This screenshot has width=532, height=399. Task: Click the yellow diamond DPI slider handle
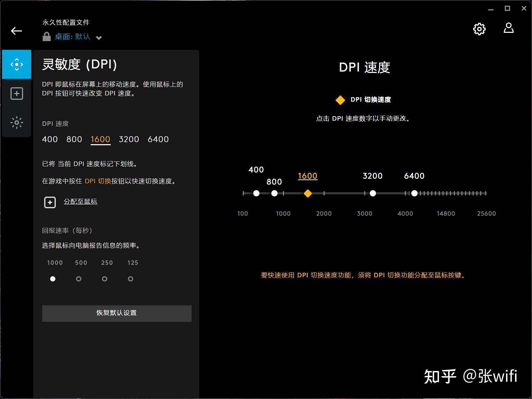(308, 193)
